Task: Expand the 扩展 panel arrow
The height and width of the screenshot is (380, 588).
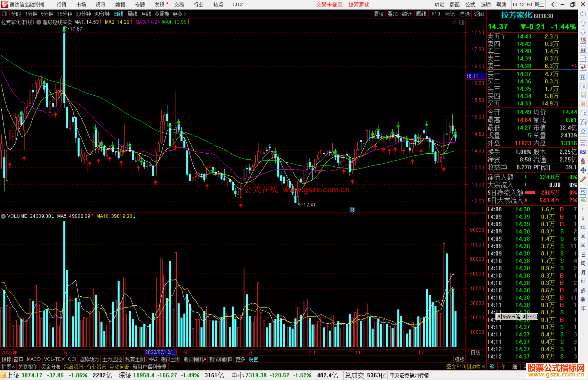Action: coord(8,367)
